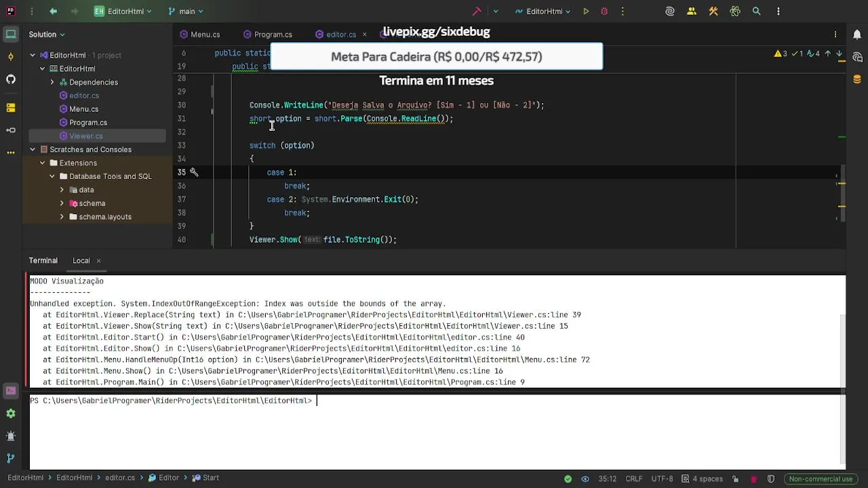Click the warnings count indicator
868x488 pixels.
pyautogui.click(x=781, y=54)
